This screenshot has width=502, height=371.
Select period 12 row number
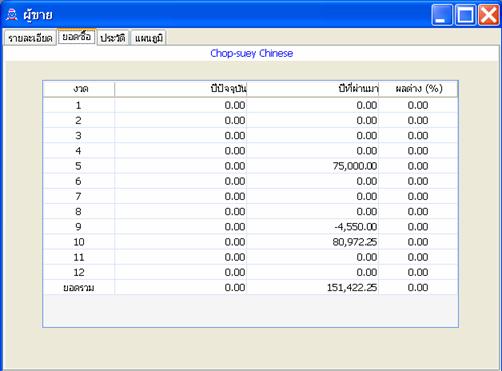tap(79, 272)
